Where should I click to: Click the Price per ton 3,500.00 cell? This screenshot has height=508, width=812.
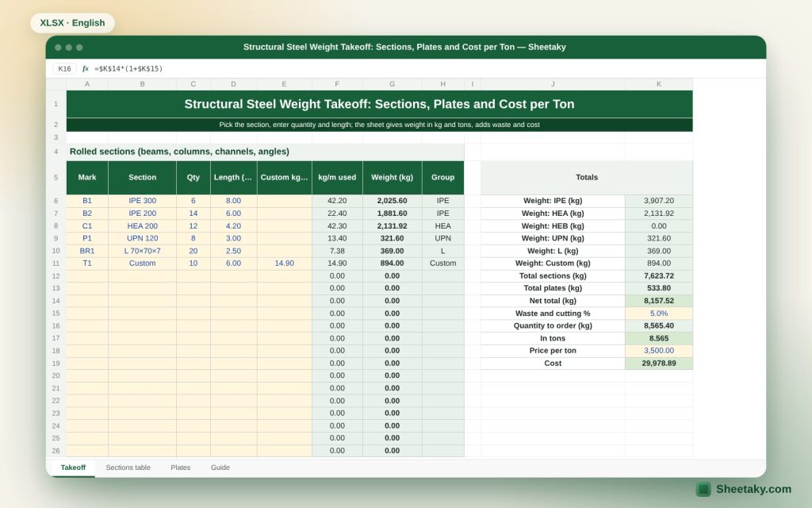pyautogui.click(x=659, y=350)
